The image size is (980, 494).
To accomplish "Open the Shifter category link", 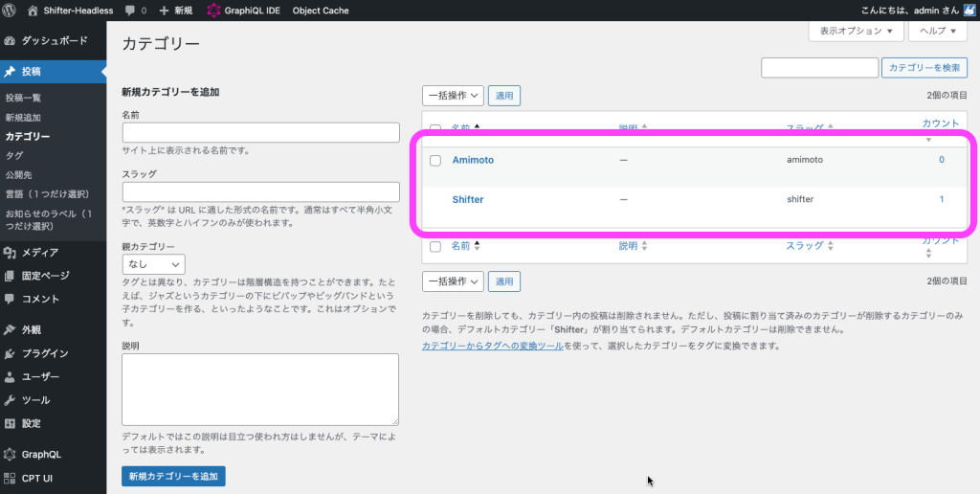I will (468, 199).
